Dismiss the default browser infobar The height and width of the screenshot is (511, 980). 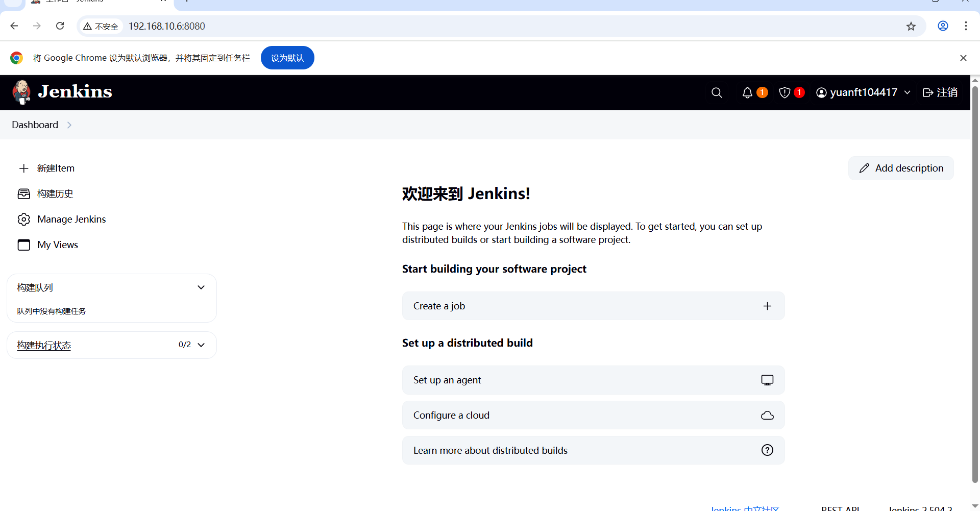coord(963,58)
